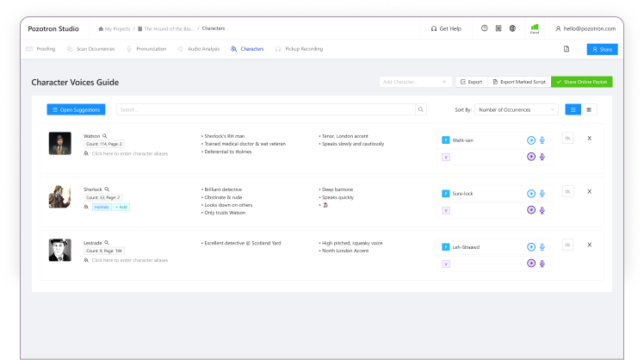Viewport: 644px width, 360px height.
Task: Open the globe language icon
Action: tap(512, 28)
